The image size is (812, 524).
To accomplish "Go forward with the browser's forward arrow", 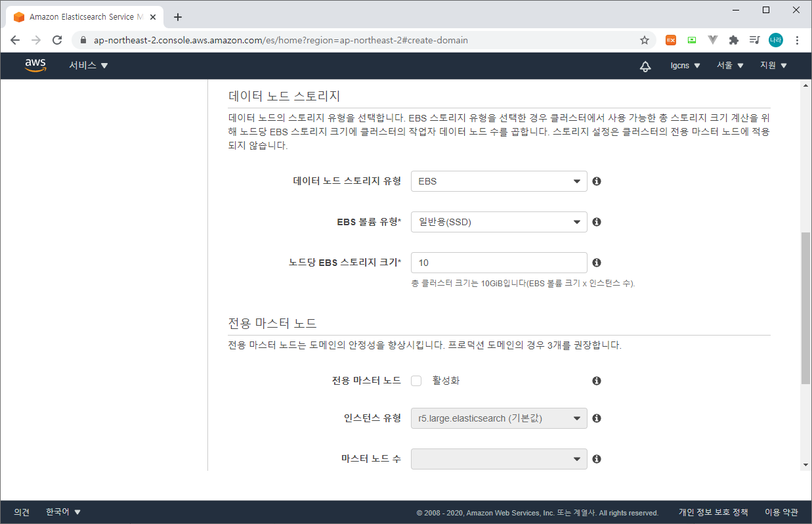I will pyautogui.click(x=36, y=40).
